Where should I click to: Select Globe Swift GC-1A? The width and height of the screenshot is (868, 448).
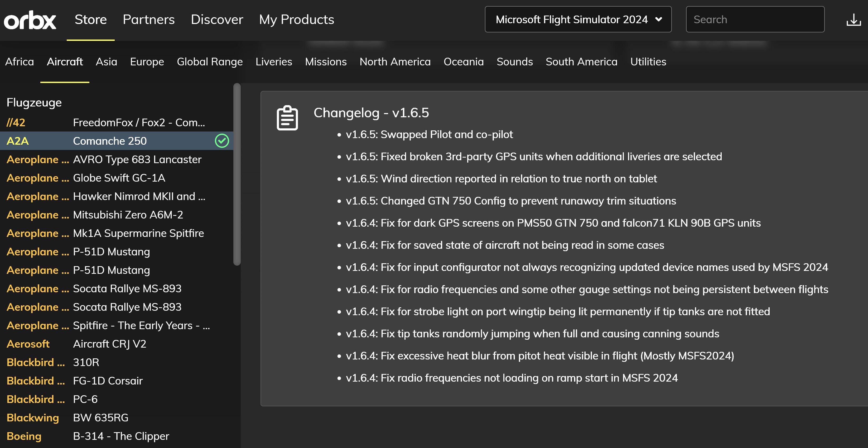117,178
